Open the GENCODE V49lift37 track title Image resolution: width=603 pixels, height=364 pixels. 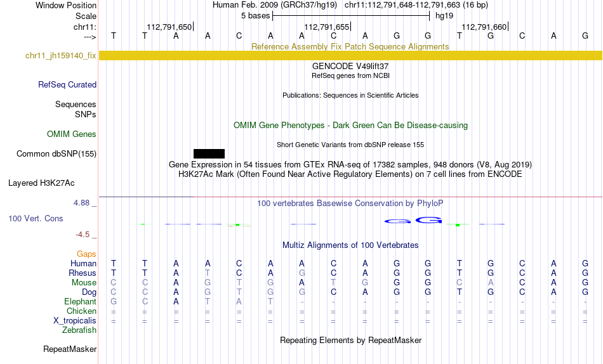350,66
